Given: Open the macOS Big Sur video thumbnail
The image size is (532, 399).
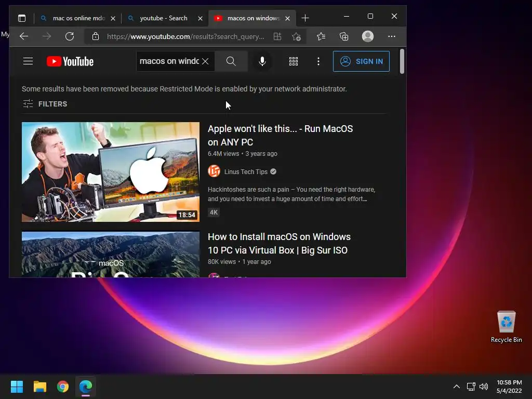Looking at the screenshot, I should point(111,255).
